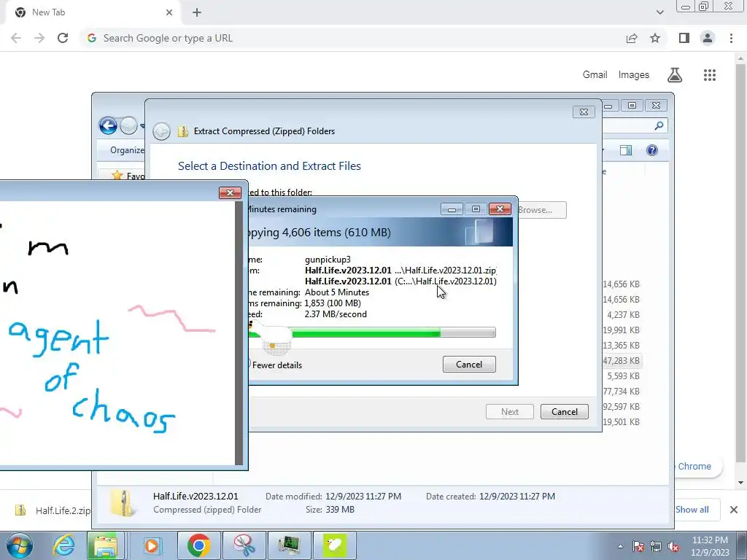Viewport: 747px width, 560px height.
Task: Go back in Explorer window
Action: tap(108, 125)
